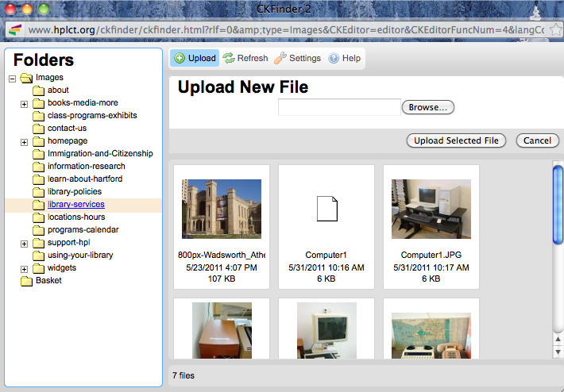Click the using-your-library folder icon
This screenshot has width=564, height=392.
(x=38, y=256)
